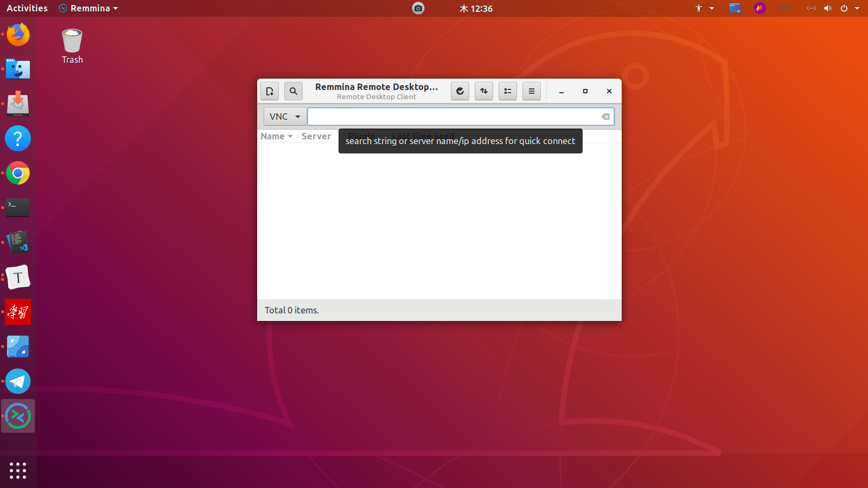
Task: Open the Remmina hamburger menu
Action: point(532,91)
